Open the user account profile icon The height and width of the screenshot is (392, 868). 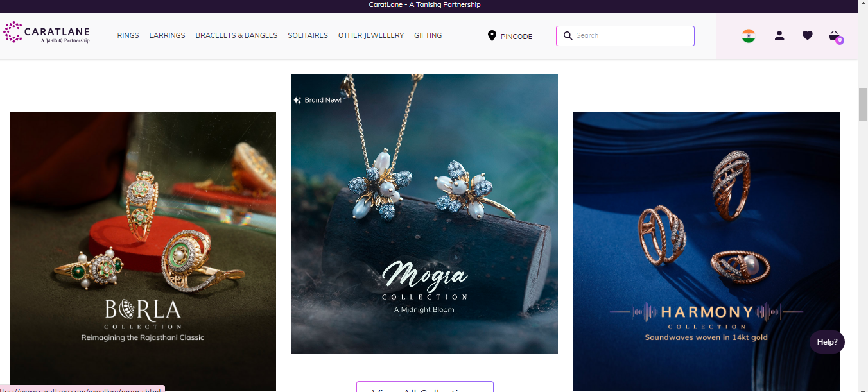click(779, 36)
